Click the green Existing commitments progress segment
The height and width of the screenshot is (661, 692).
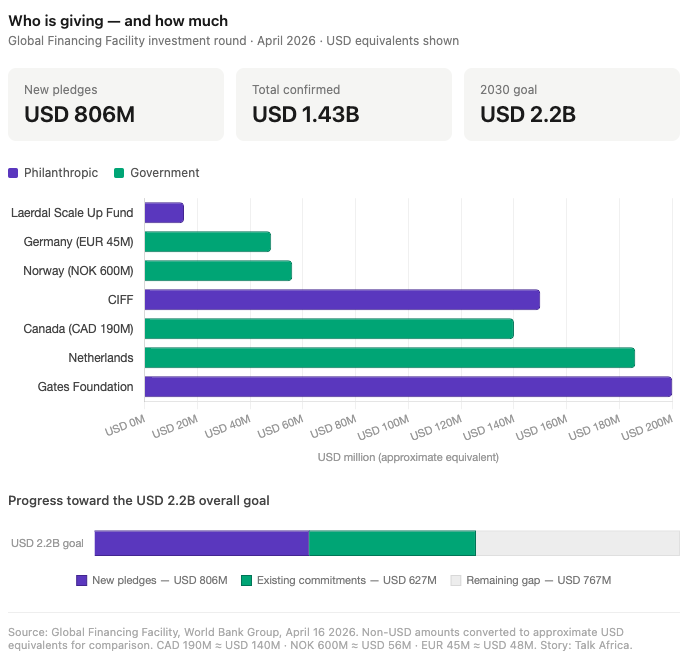392,543
